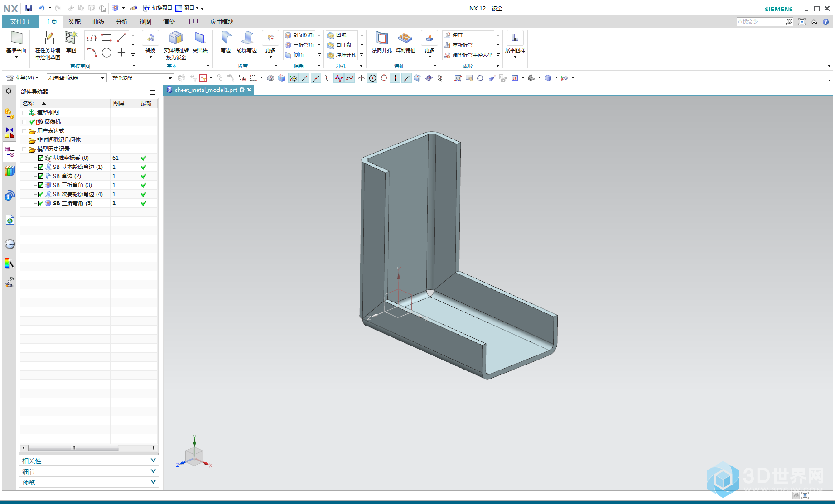Expand the 模型视图 tree node
The width and height of the screenshot is (835, 504).
click(24, 113)
